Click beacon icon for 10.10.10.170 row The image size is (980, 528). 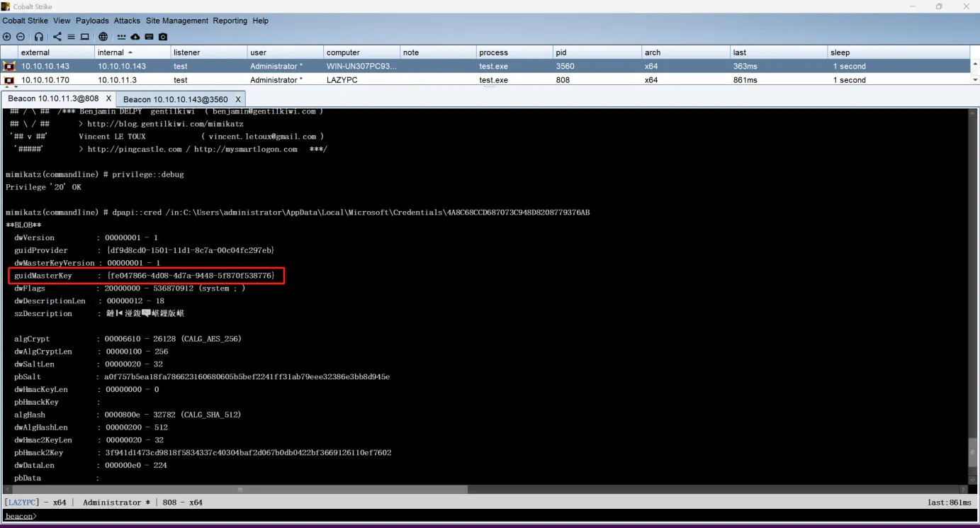pyautogui.click(x=9, y=80)
